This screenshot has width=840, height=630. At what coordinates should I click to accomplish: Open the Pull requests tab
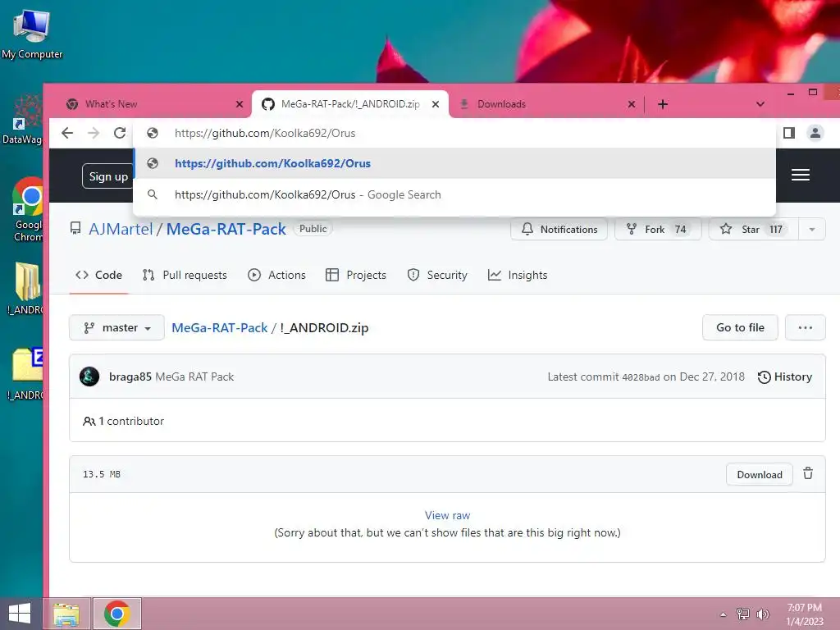[x=185, y=275]
